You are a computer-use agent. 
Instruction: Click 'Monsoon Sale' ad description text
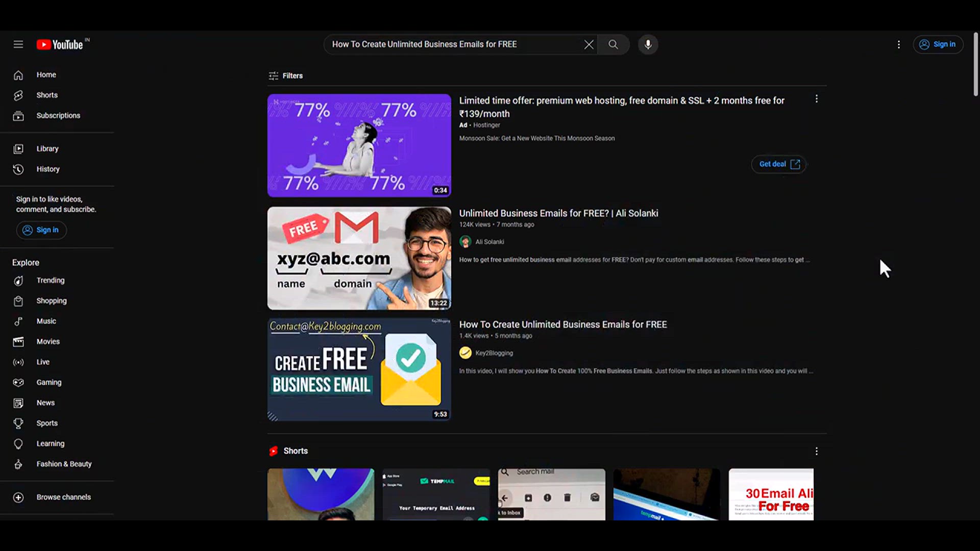[537, 138]
